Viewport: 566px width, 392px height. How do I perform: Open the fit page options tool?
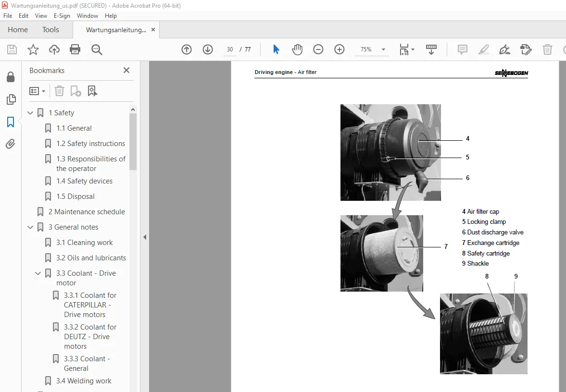404,49
